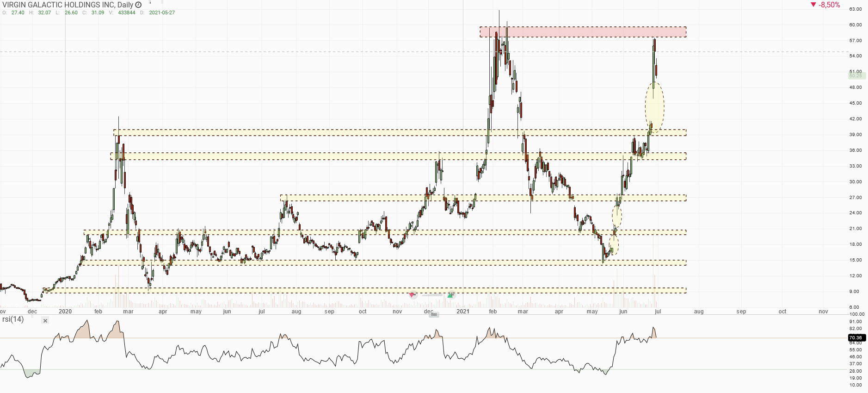Screen dimensions: 868x393
Task: Click the open price value 27.40
Action: pos(18,12)
